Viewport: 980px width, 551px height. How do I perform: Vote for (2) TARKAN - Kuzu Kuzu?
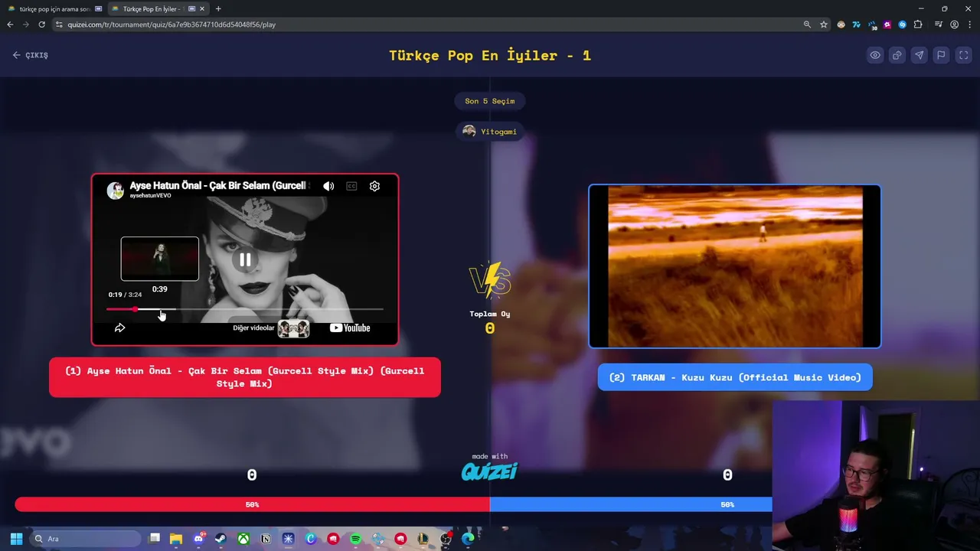(735, 377)
